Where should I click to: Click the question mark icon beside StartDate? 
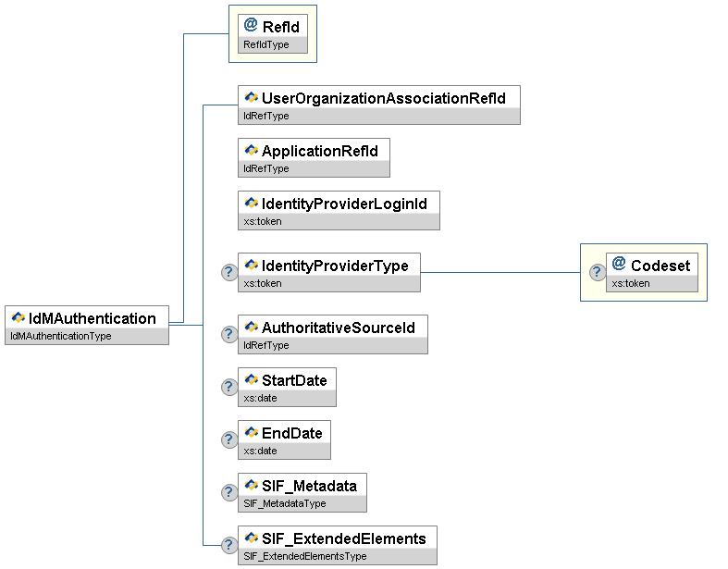tap(228, 387)
